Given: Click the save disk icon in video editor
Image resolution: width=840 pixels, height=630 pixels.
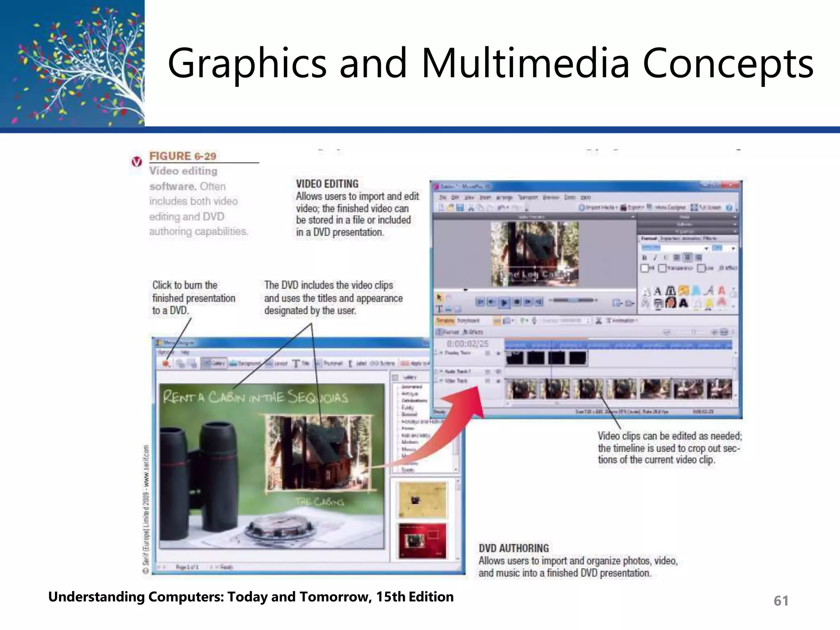Looking at the screenshot, I should pyautogui.click(x=460, y=208).
